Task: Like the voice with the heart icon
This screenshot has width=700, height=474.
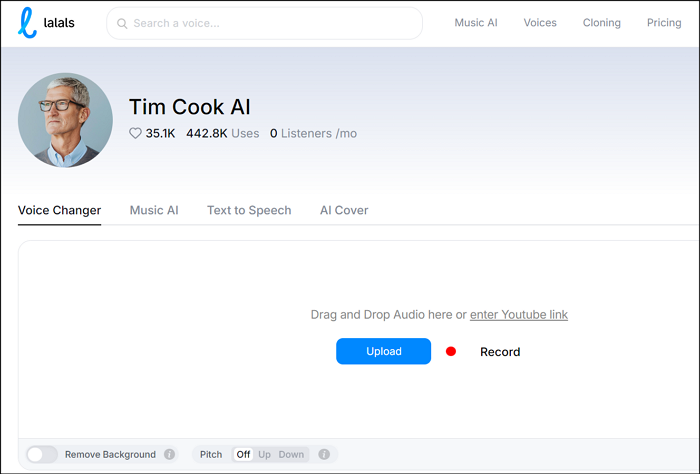Action: pyautogui.click(x=135, y=133)
